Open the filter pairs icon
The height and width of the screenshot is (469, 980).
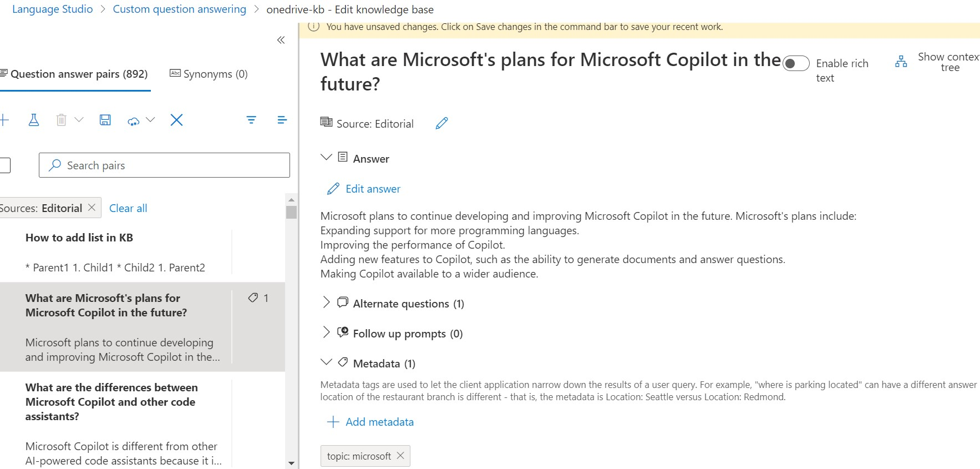tap(251, 120)
